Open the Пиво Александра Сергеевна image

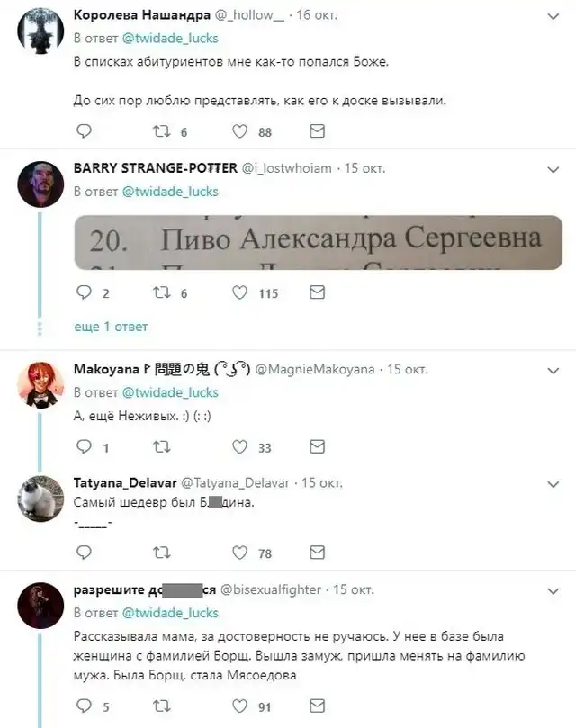[x=319, y=242]
